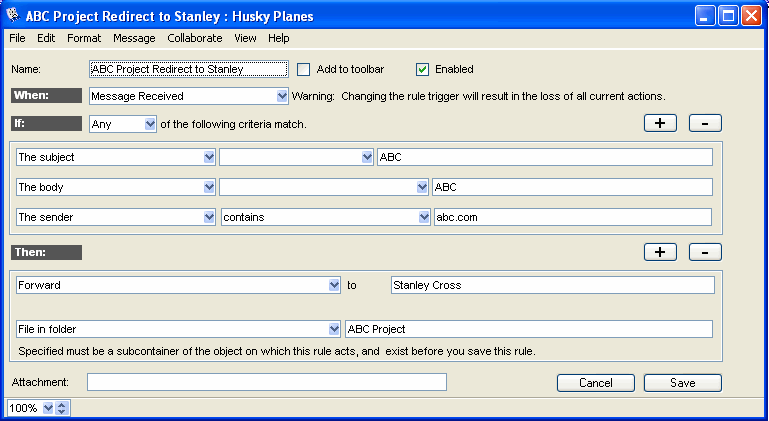Open the Forward action dropdown
This screenshot has width=769, height=421.
pyautogui.click(x=334, y=285)
